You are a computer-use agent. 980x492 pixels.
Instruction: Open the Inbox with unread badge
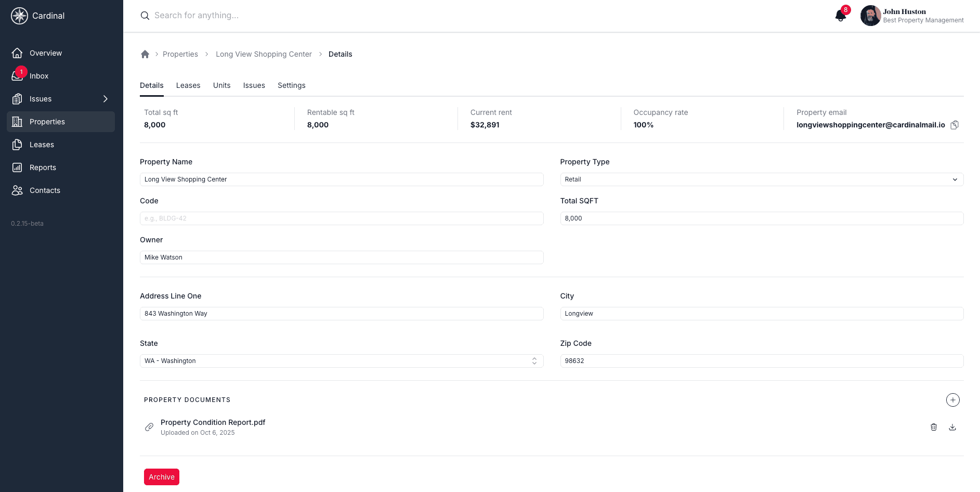tap(39, 75)
